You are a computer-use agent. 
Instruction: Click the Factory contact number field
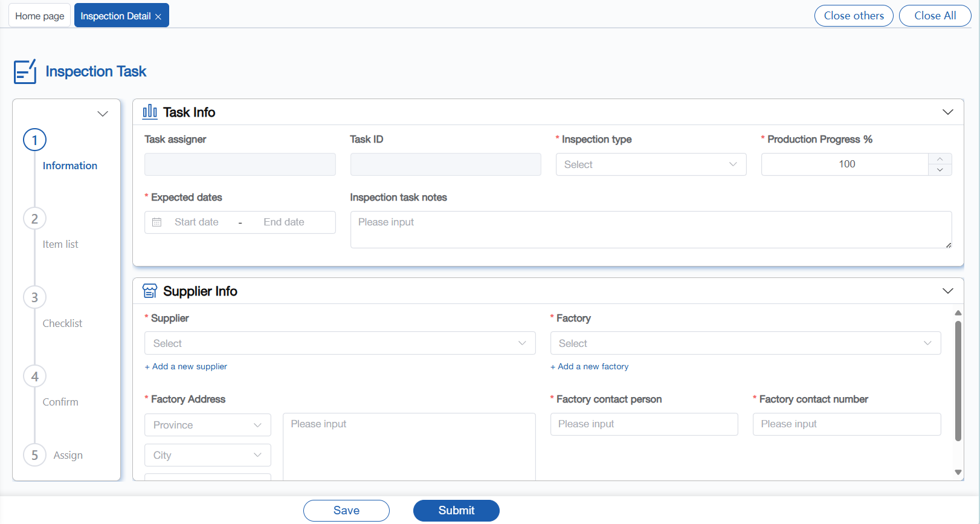[846, 424]
